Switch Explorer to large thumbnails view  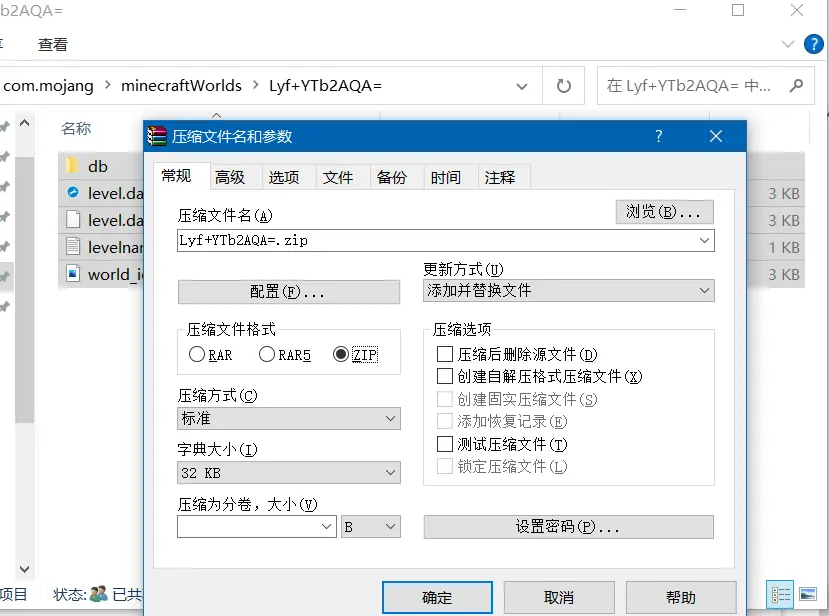[x=808, y=594]
